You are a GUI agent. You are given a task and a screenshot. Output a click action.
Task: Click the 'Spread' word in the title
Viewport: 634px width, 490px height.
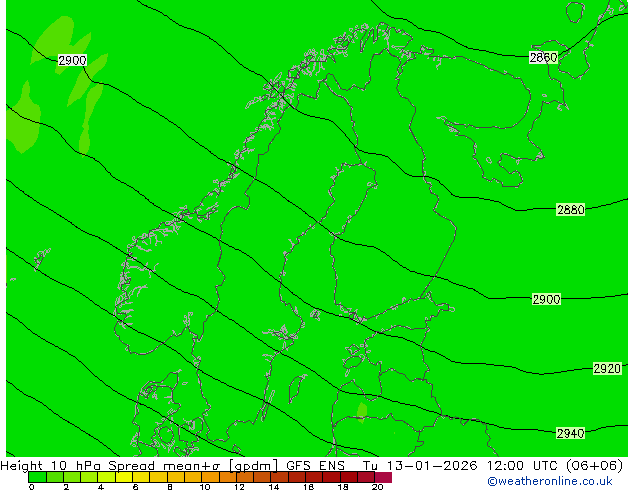(131, 466)
